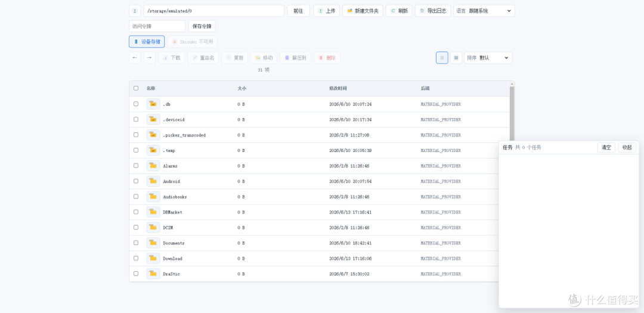This screenshot has width=644, height=313.
Task: Click the Download folder icon
Action: (x=153, y=258)
